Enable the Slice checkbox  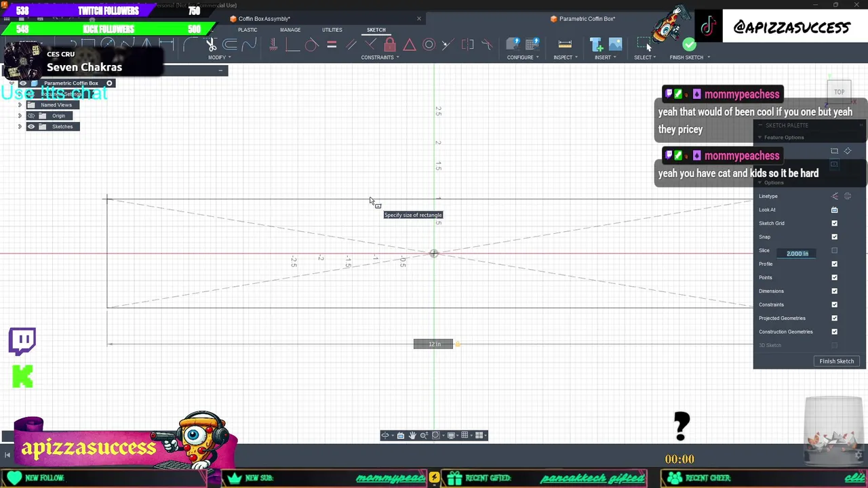coord(835,251)
